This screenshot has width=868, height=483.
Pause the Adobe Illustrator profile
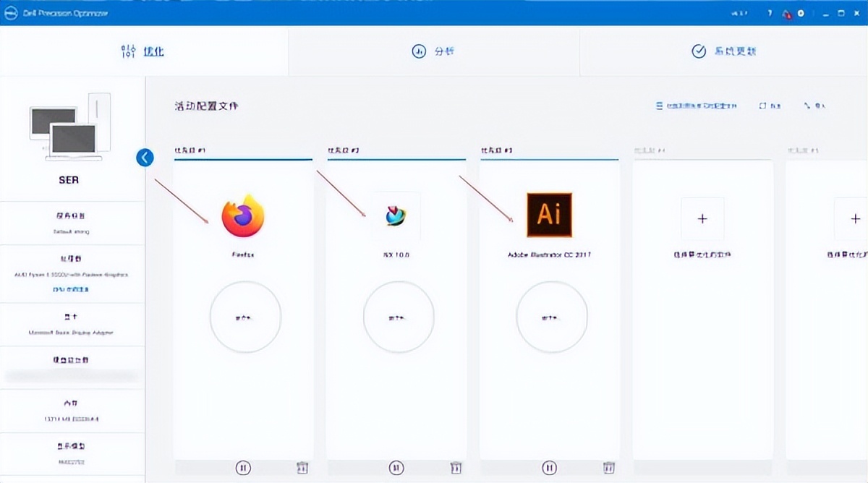[x=550, y=468]
